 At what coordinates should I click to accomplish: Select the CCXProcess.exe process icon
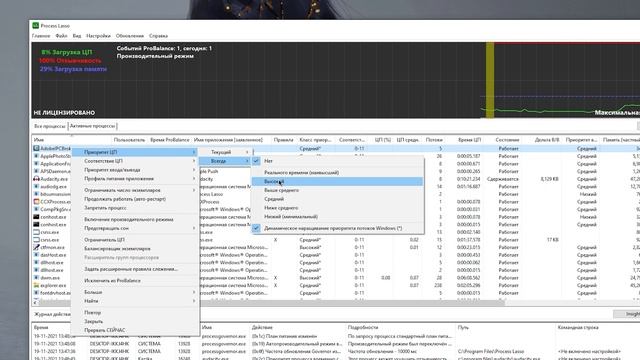tap(36, 202)
